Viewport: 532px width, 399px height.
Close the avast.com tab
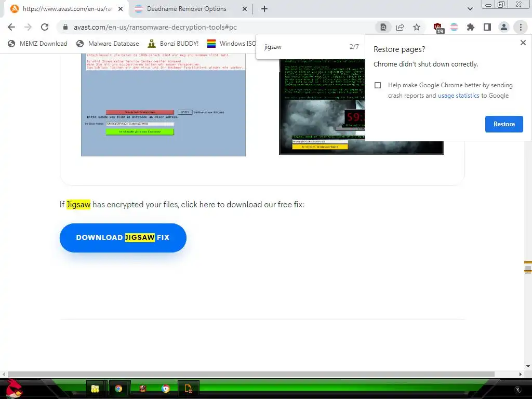click(121, 9)
